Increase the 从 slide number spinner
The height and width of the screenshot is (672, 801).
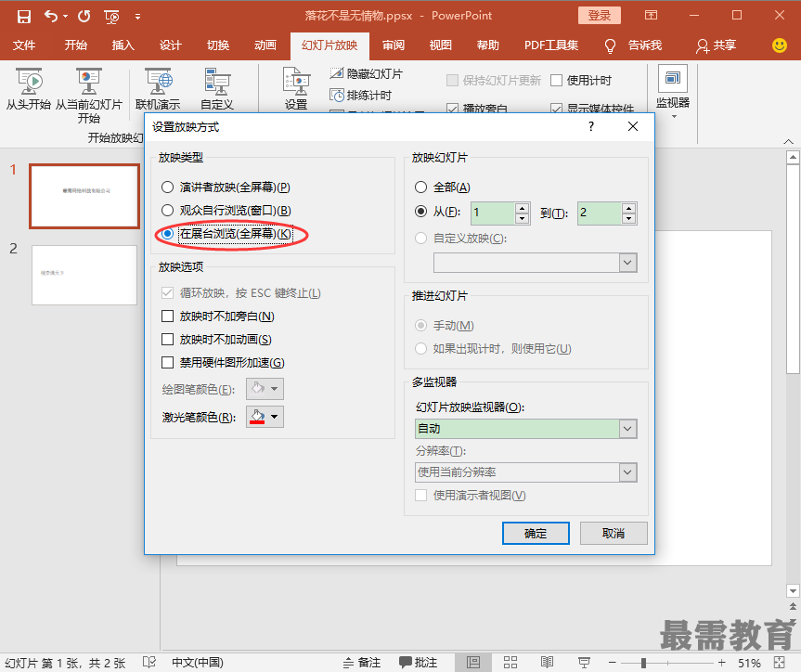click(522, 208)
